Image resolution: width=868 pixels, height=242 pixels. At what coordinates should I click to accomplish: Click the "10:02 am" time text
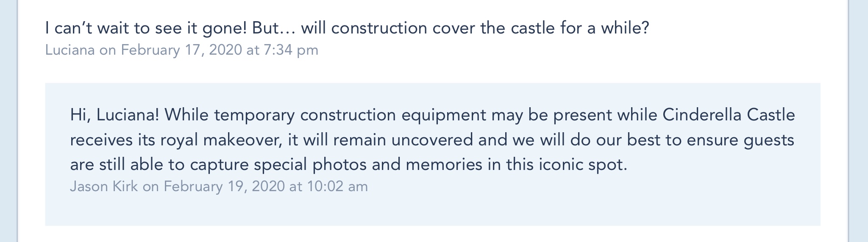pyautogui.click(x=337, y=186)
